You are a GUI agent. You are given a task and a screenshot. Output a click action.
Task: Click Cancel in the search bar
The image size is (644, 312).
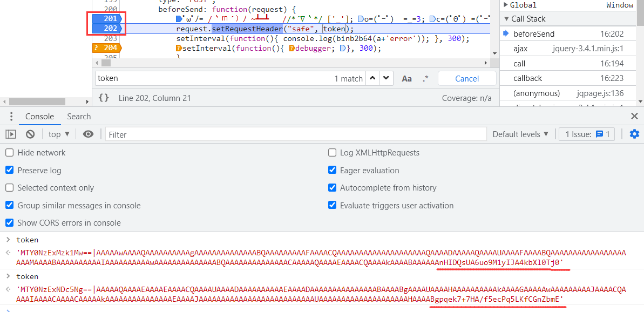[x=467, y=79]
